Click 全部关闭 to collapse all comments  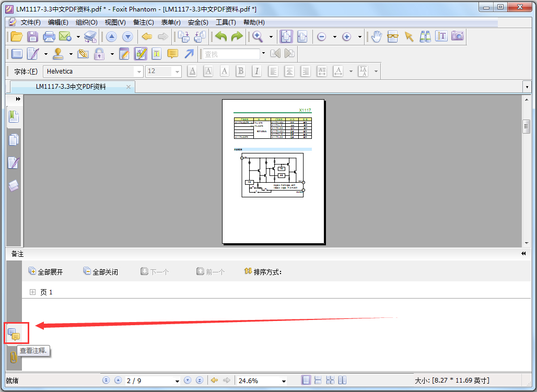point(101,271)
